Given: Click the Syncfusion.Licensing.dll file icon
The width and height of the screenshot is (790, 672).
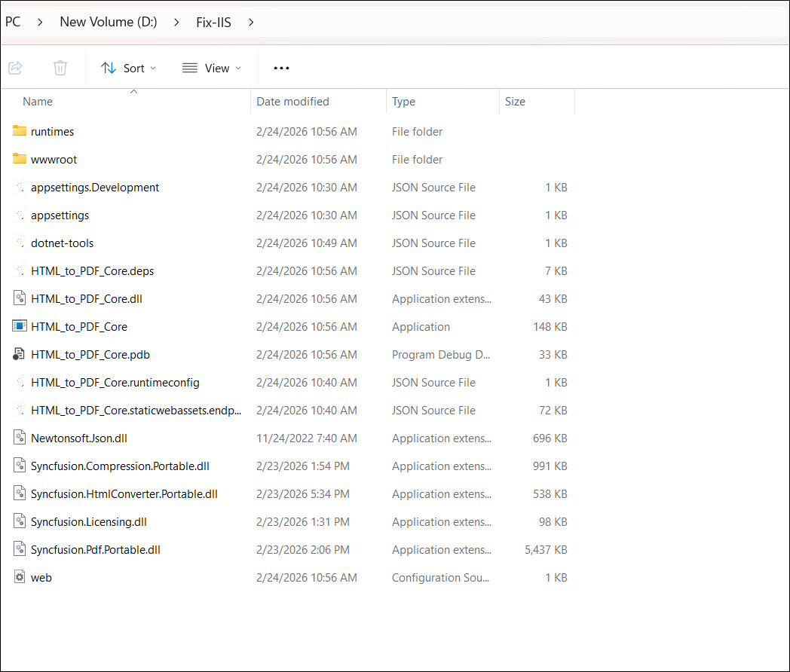Looking at the screenshot, I should 19,521.
